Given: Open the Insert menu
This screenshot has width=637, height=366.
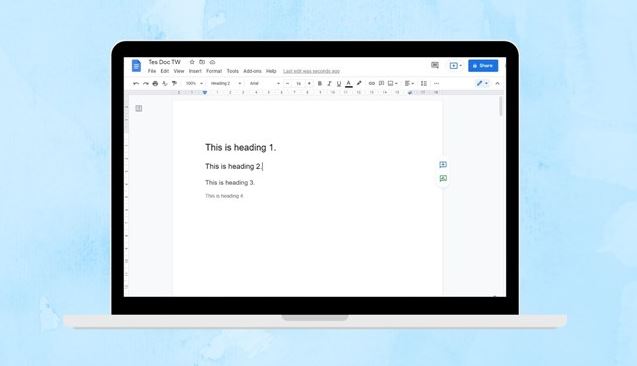Looking at the screenshot, I should pos(195,71).
